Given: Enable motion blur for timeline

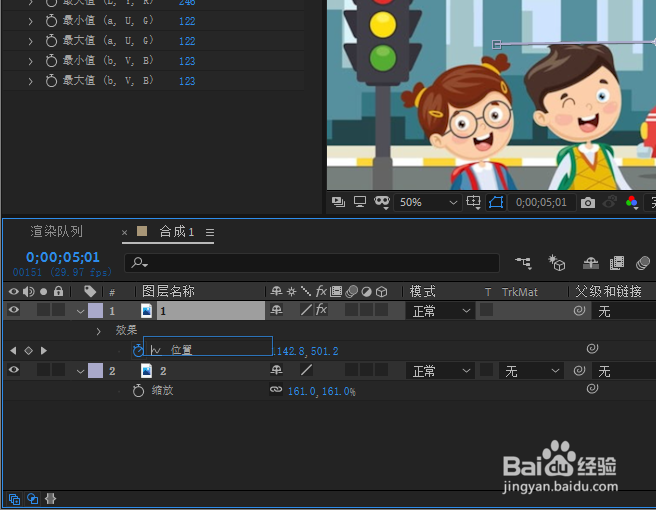Looking at the screenshot, I should (x=643, y=263).
